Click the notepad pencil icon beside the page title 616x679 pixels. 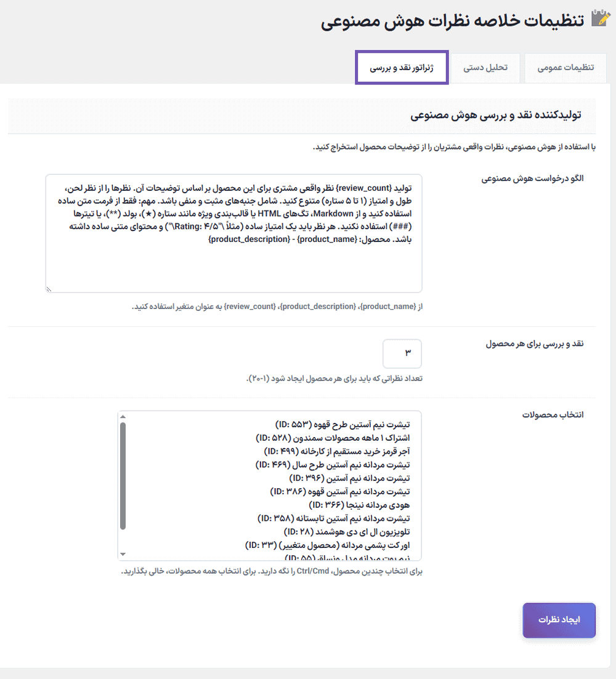pos(599,19)
